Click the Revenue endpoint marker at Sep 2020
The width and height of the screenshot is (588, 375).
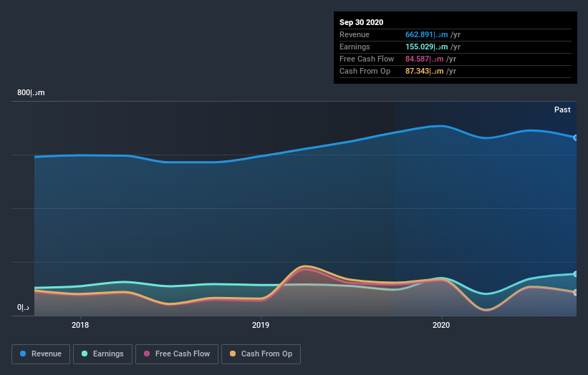pos(576,138)
